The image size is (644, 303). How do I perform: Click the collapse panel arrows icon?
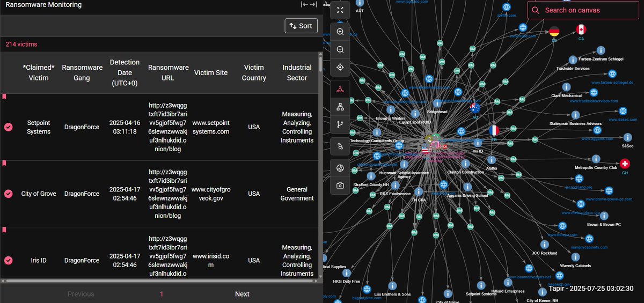click(309, 4)
